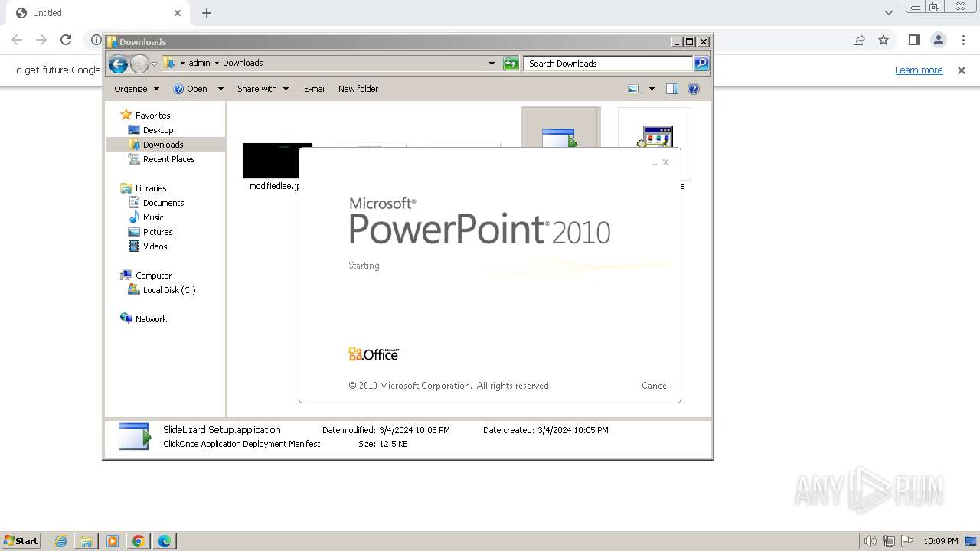Toggle Chrome side panel
980x551 pixels.
coord(913,40)
